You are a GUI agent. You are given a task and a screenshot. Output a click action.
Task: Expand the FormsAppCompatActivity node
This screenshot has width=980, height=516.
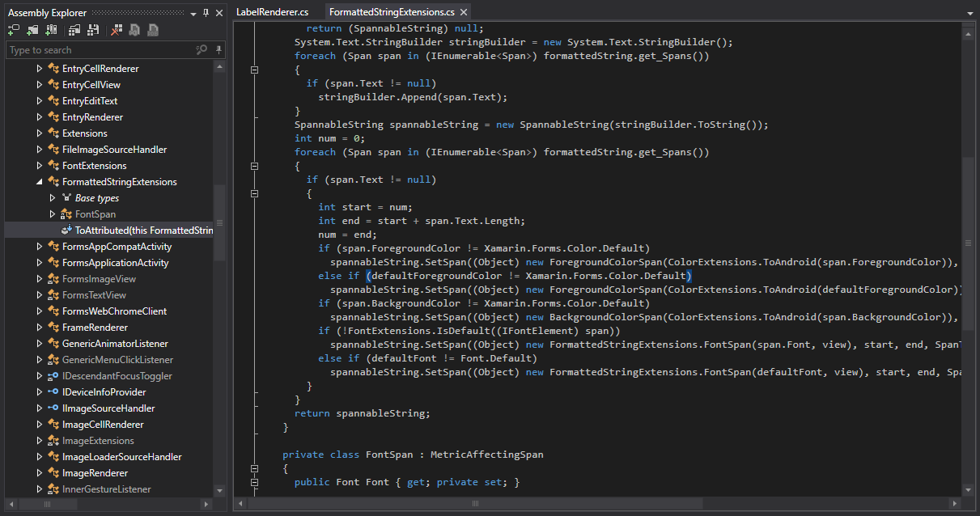pyautogui.click(x=40, y=247)
